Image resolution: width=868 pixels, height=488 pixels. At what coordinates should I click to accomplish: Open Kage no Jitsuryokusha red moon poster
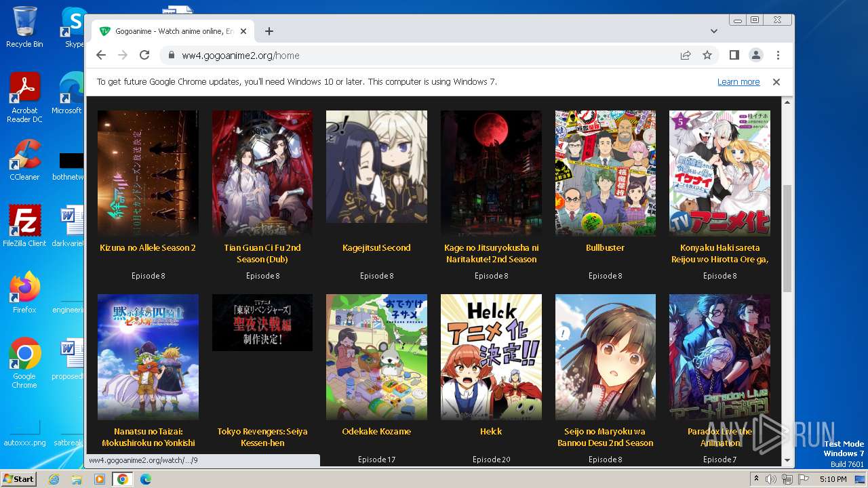tap(491, 173)
